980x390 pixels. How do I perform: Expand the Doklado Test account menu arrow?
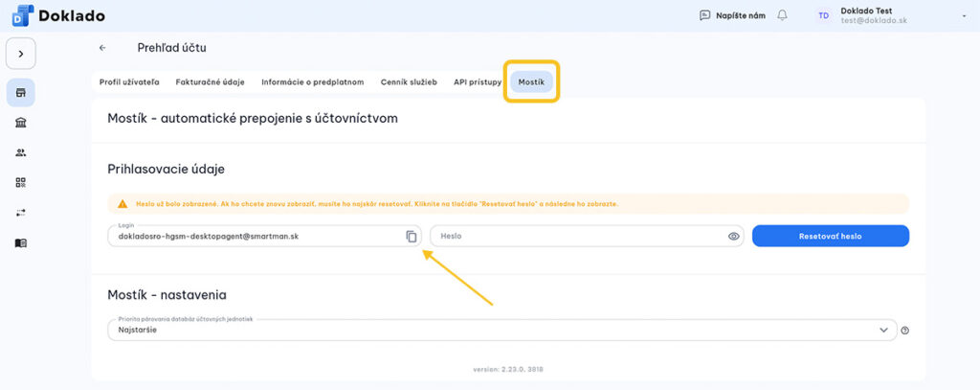coord(964,16)
